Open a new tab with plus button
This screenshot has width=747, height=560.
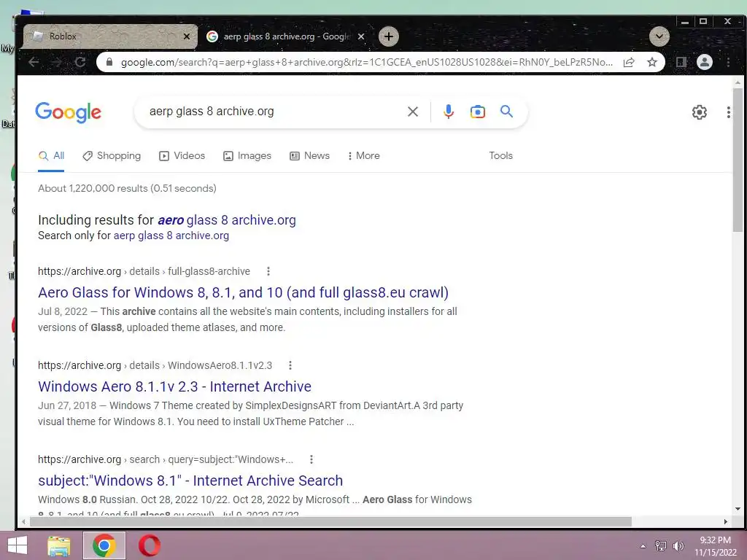(389, 36)
